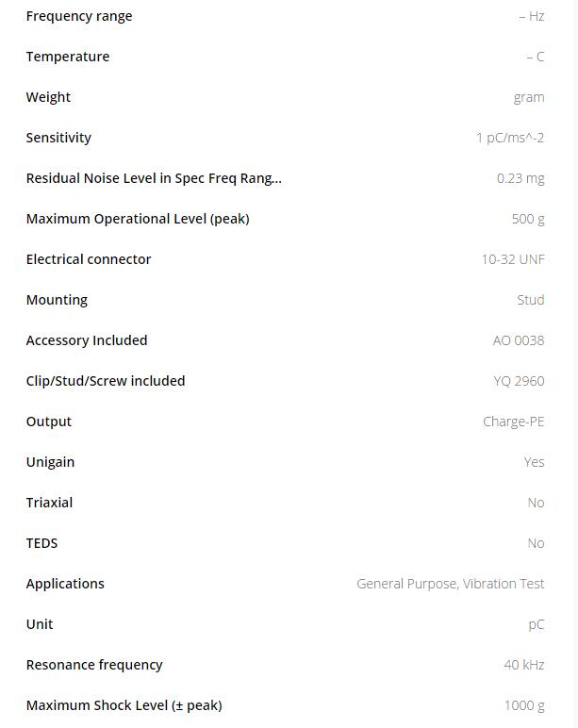Click accessory code AO 0038

pyautogui.click(x=519, y=340)
